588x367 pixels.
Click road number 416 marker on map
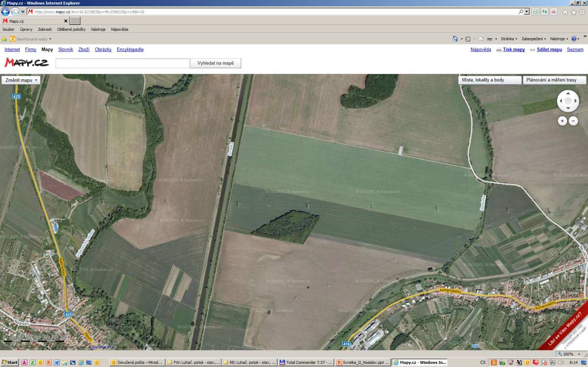[346, 344]
